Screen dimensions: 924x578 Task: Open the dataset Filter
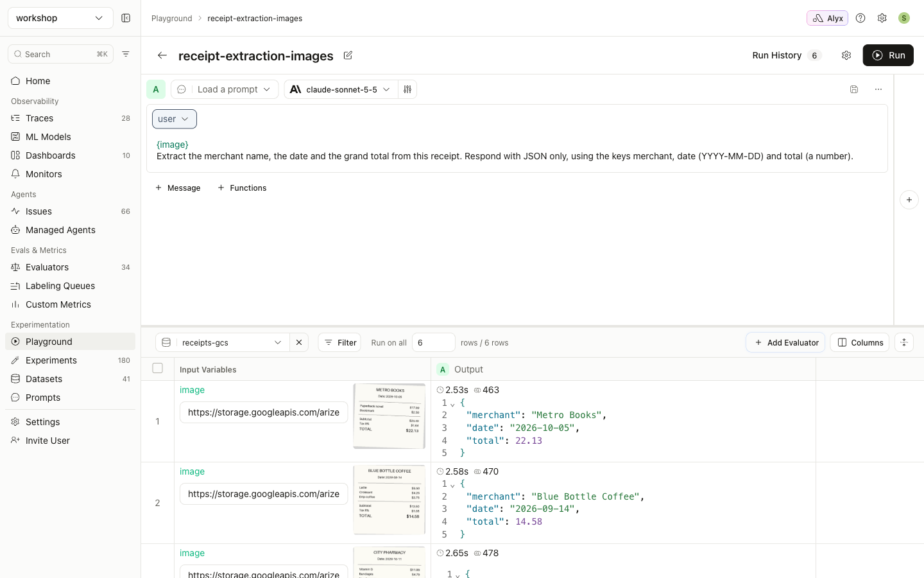click(x=339, y=342)
